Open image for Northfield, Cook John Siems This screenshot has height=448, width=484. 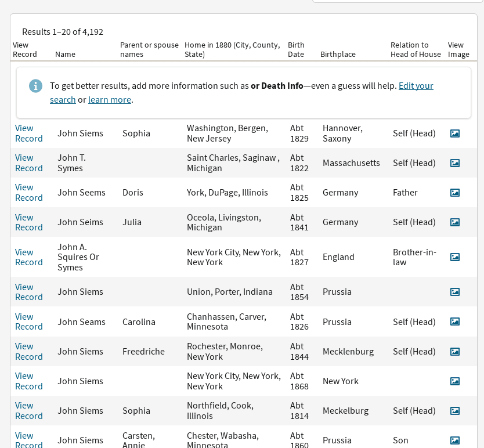pos(454,410)
